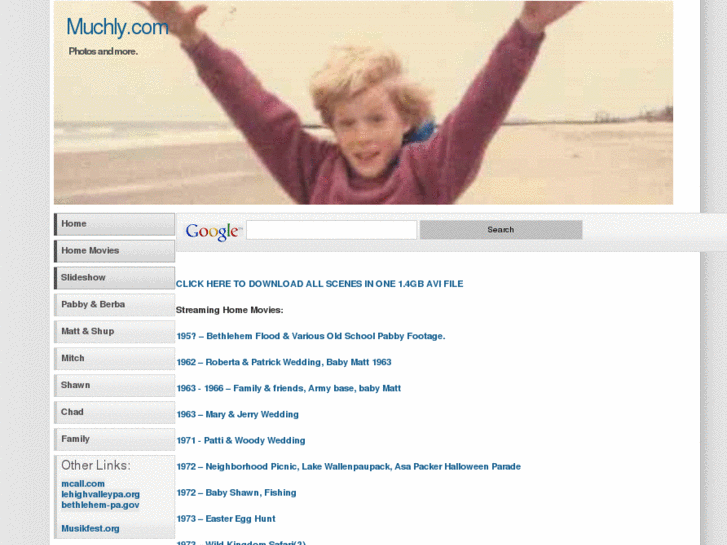Viewport: 727px width, 545px height.
Task: Visit the mcall.com link
Action: (x=83, y=484)
